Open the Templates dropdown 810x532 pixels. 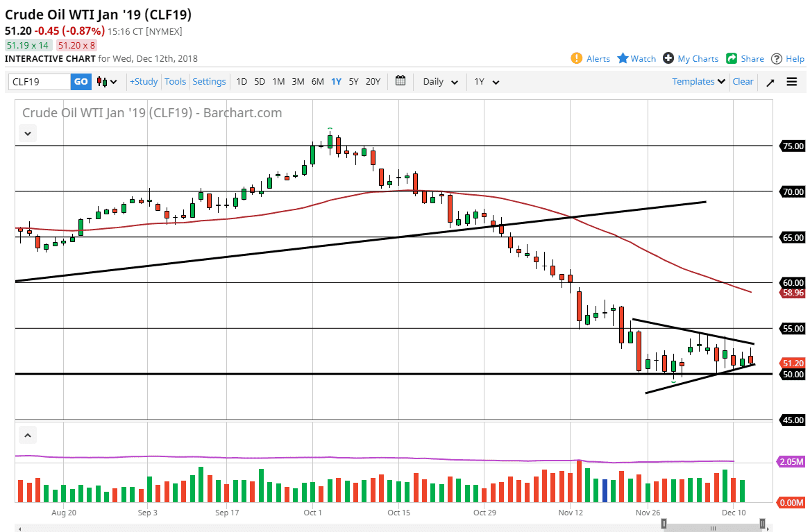[x=699, y=82]
